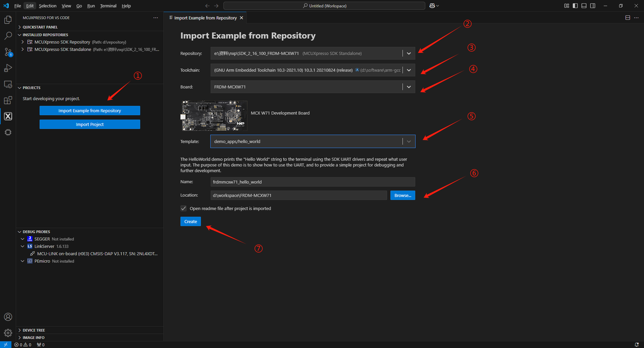This screenshot has width=644, height=348.
Task: Open the Repository dropdown
Action: (409, 53)
